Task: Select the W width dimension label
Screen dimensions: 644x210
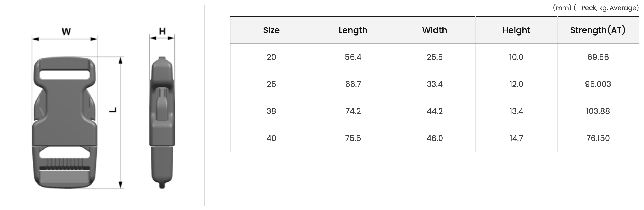Action: click(66, 32)
